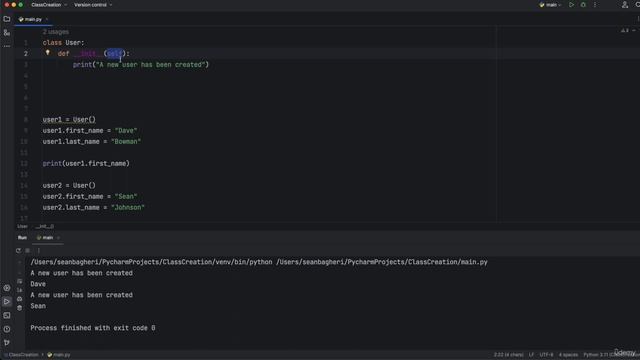
Task: Click the 'user2 = User()' code line
Action: [69, 185]
